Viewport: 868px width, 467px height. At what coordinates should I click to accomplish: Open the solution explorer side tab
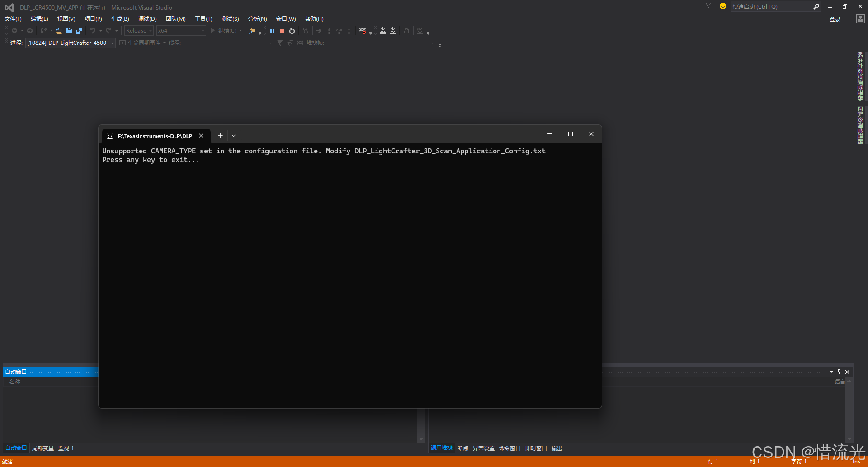(x=860, y=76)
